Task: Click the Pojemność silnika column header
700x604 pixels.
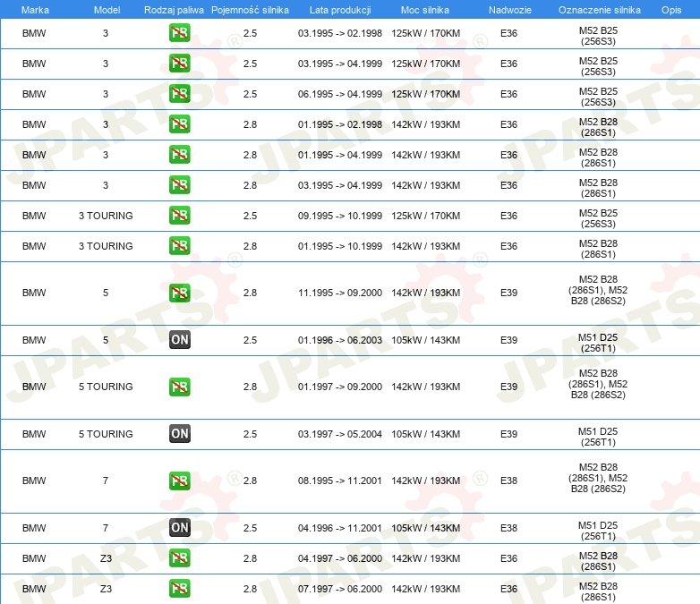Action: 250,10
